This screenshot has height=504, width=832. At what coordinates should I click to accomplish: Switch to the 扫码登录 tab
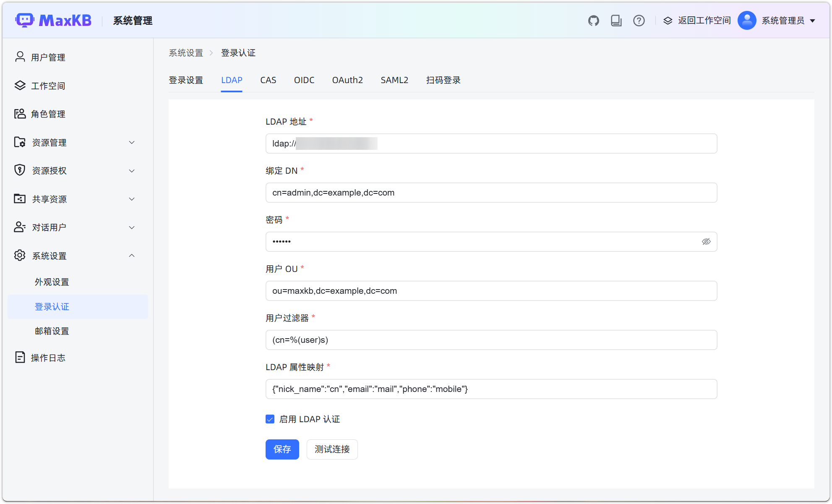443,80
